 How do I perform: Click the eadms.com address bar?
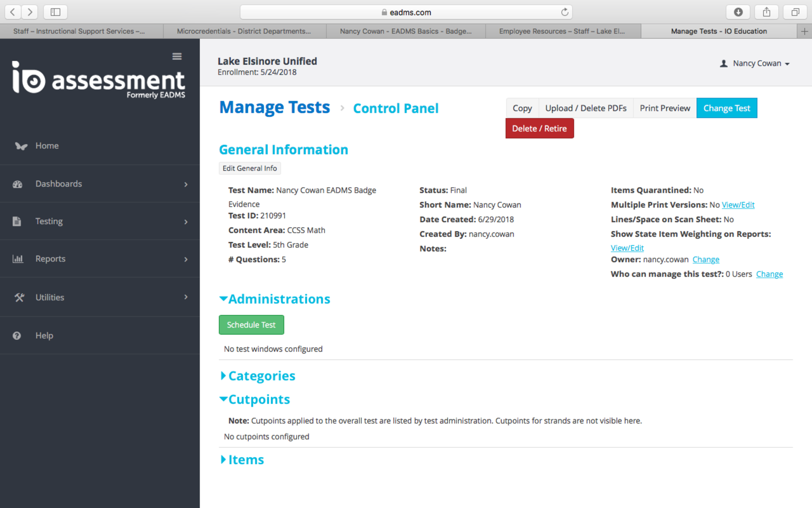click(406, 12)
